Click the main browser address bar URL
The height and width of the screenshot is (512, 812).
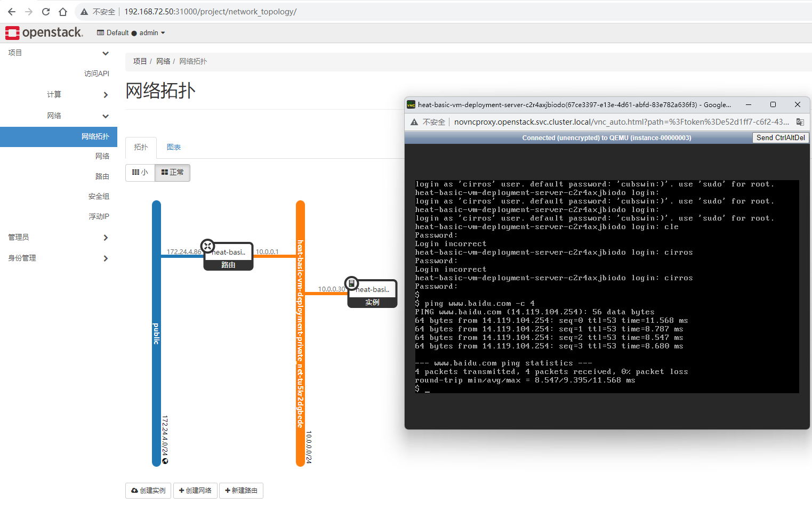[x=210, y=12]
